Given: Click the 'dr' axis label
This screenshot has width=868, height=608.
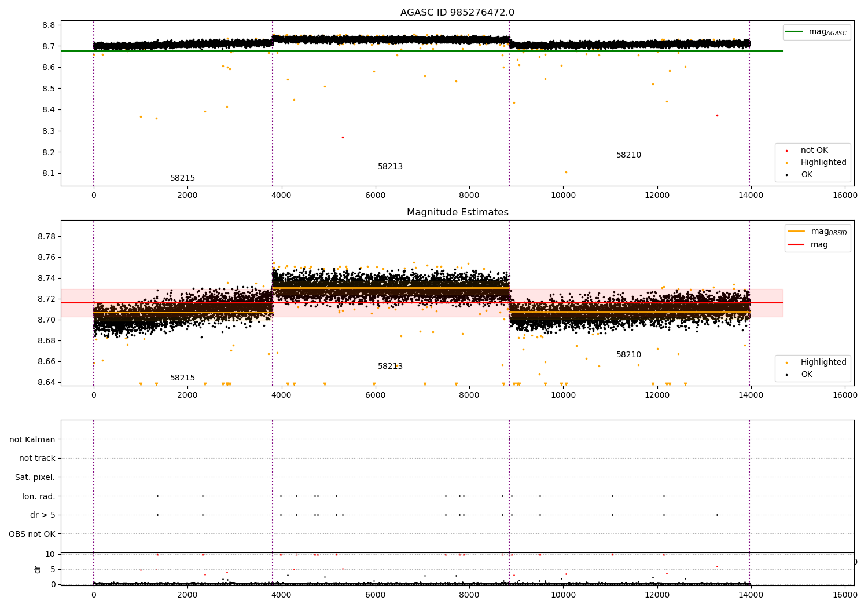Looking at the screenshot, I should [38, 569].
